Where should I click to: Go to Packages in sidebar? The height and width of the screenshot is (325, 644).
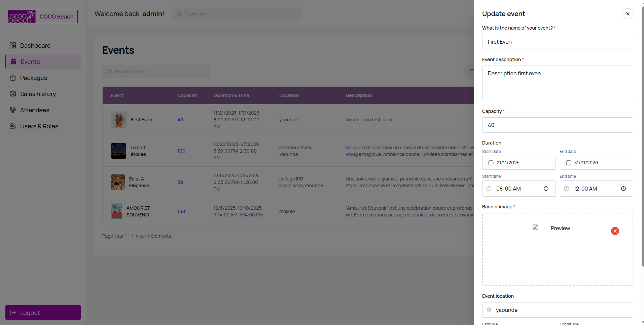click(x=33, y=78)
